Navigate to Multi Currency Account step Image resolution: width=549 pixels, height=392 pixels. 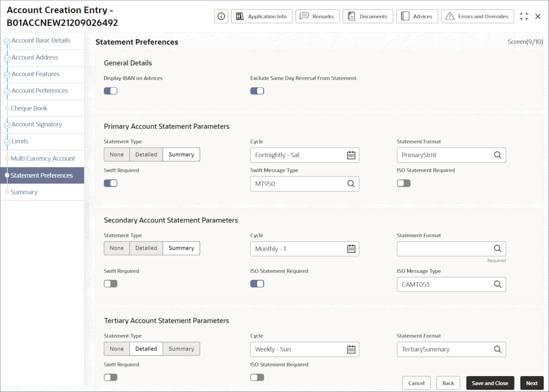(43, 159)
